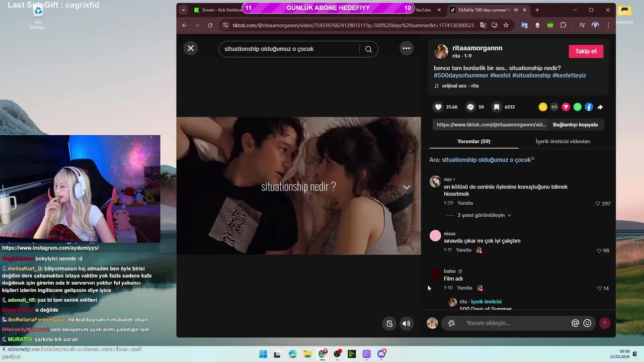Open Chrome profile avatar menu
This screenshot has width=644, height=362.
pos(595,25)
